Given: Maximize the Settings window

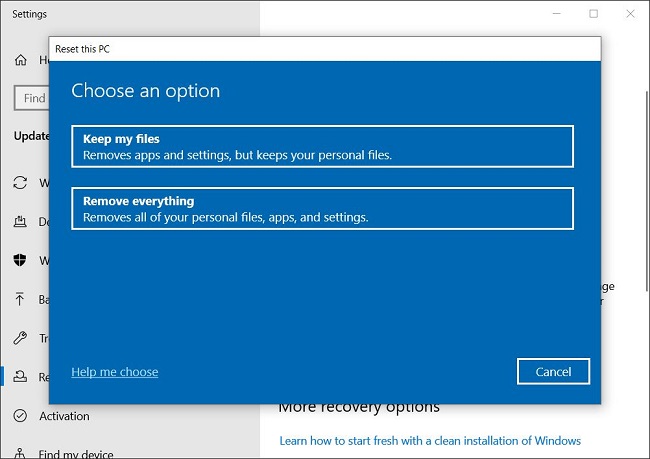Looking at the screenshot, I should point(594,14).
